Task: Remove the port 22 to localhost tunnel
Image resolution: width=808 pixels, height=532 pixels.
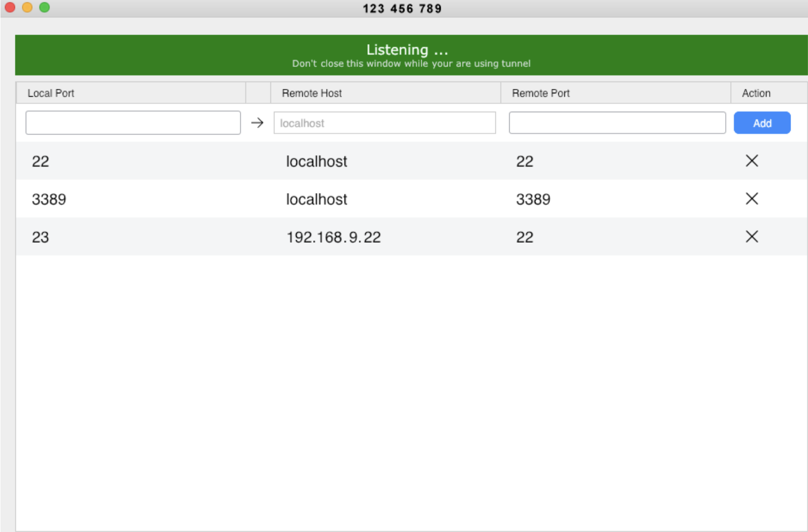Action: [751, 161]
